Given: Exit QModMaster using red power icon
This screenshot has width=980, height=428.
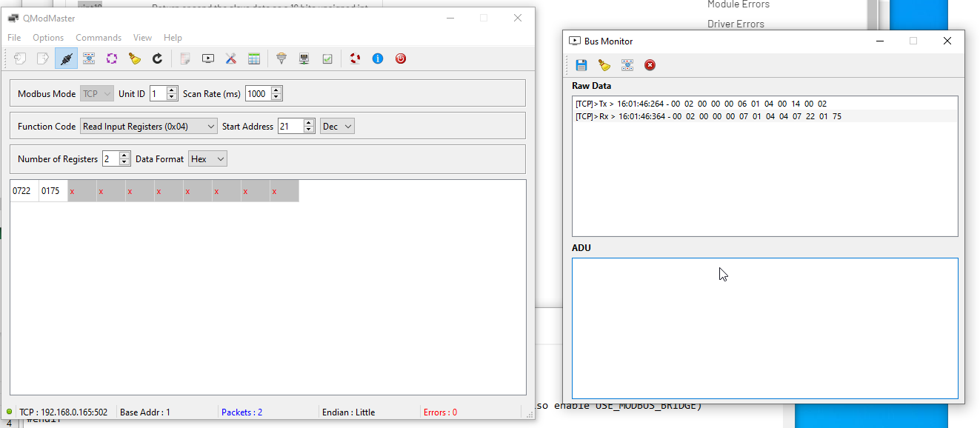Looking at the screenshot, I should click(x=401, y=58).
